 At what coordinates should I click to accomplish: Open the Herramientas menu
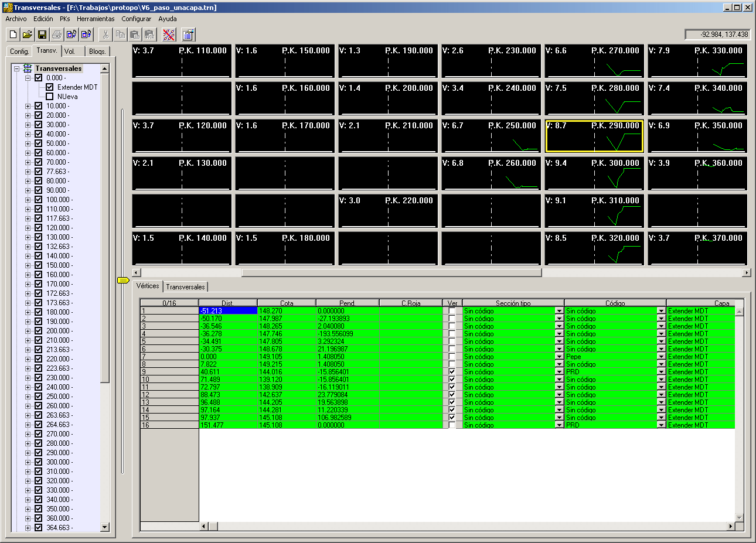96,19
